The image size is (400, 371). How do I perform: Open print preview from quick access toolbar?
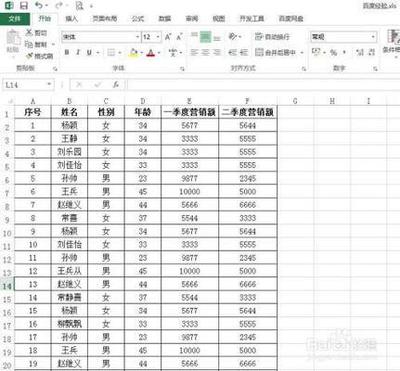(79, 6)
